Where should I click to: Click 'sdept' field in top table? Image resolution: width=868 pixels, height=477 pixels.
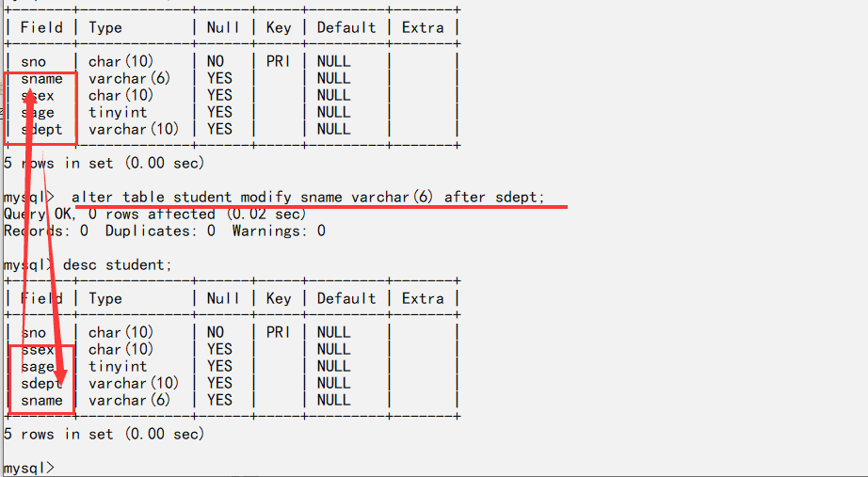click(41, 129)
